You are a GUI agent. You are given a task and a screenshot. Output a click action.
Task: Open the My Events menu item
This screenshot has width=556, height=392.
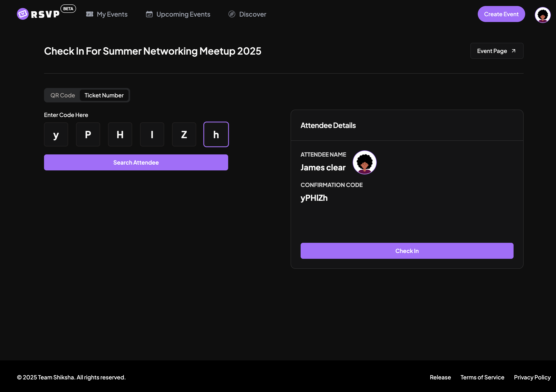pos(112,14)
